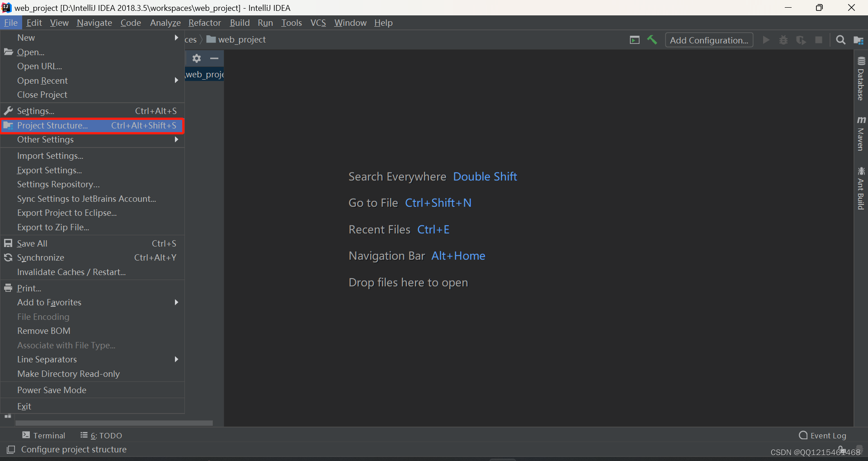This screenshot has width=868, height=461.
Task: Open Settings Repository... entry
Action: (x=92, y=184)
